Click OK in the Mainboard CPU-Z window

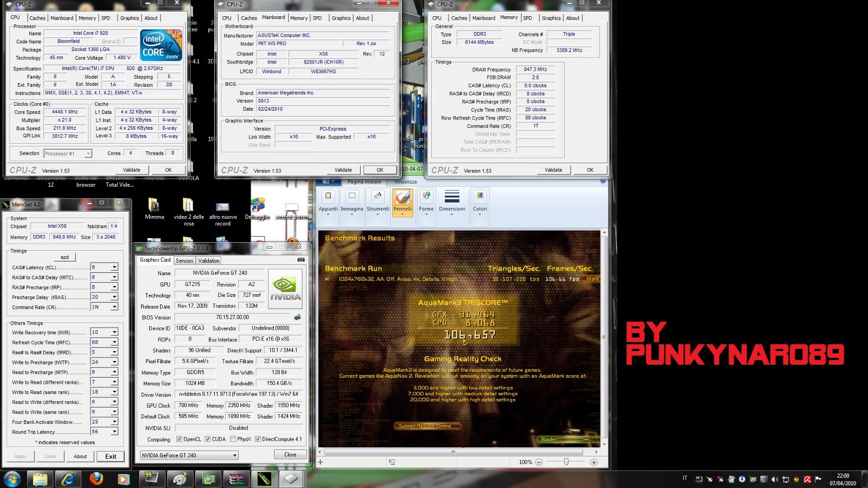click(380, 170)
